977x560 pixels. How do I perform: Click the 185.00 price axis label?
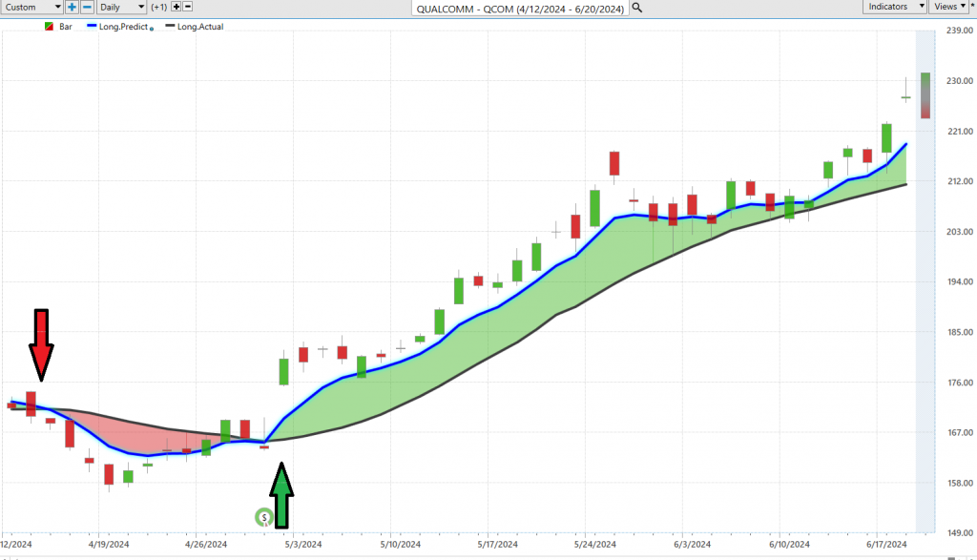pyautogui.click(x=959, y=332)
